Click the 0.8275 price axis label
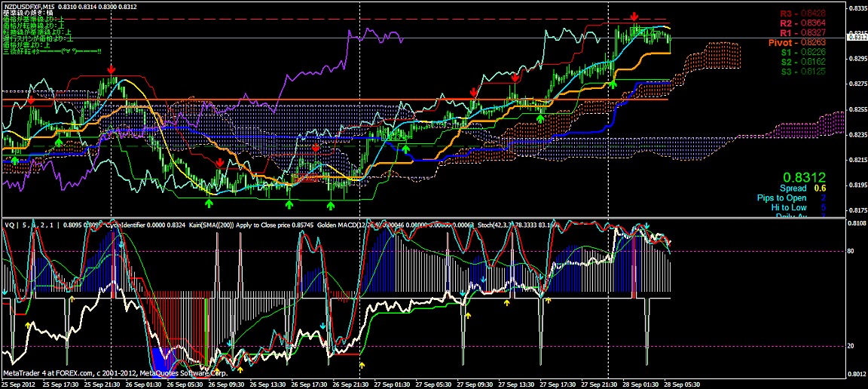Image resolution: width=868 pixels, height=389 pixels. coord(858,84)
